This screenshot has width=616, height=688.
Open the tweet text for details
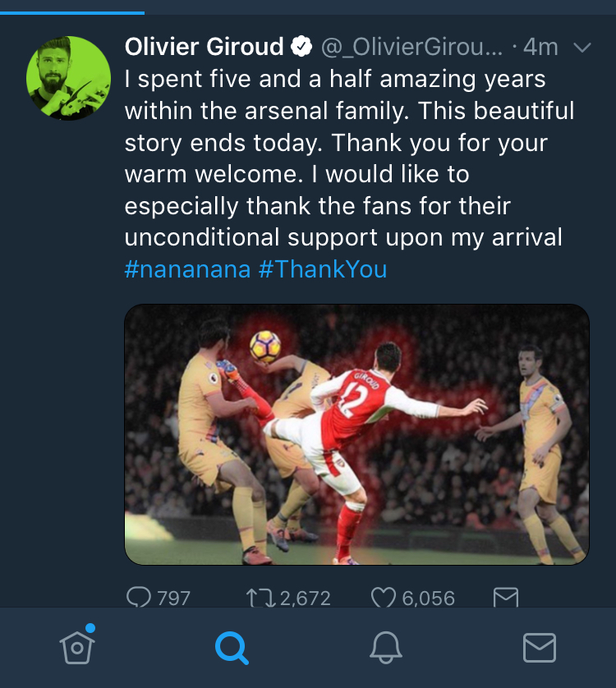point(345,159)
